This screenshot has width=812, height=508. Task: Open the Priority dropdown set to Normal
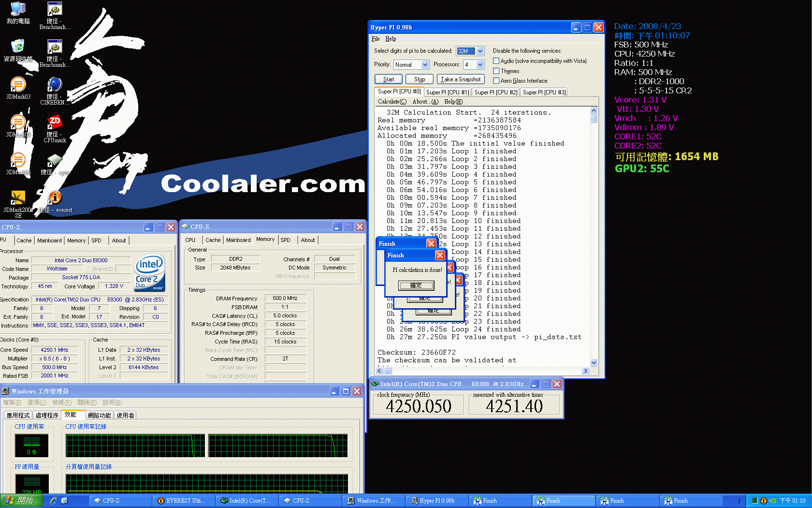click(425, 64)
